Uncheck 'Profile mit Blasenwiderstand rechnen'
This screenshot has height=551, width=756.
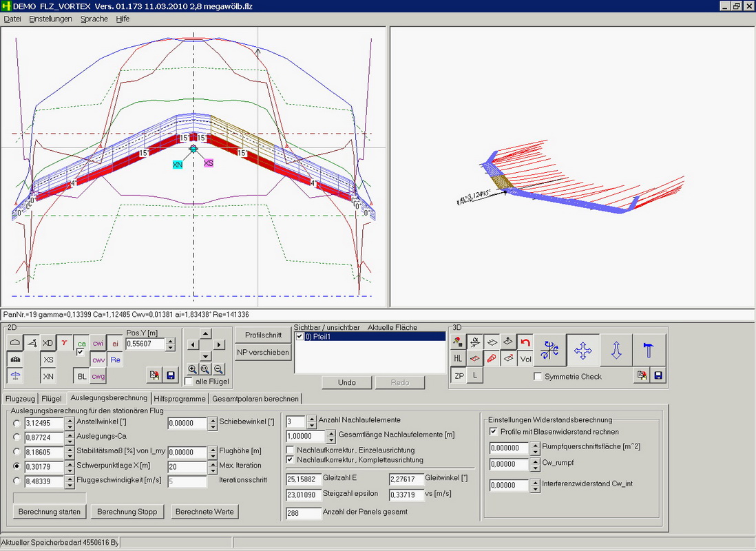[493, 431]
